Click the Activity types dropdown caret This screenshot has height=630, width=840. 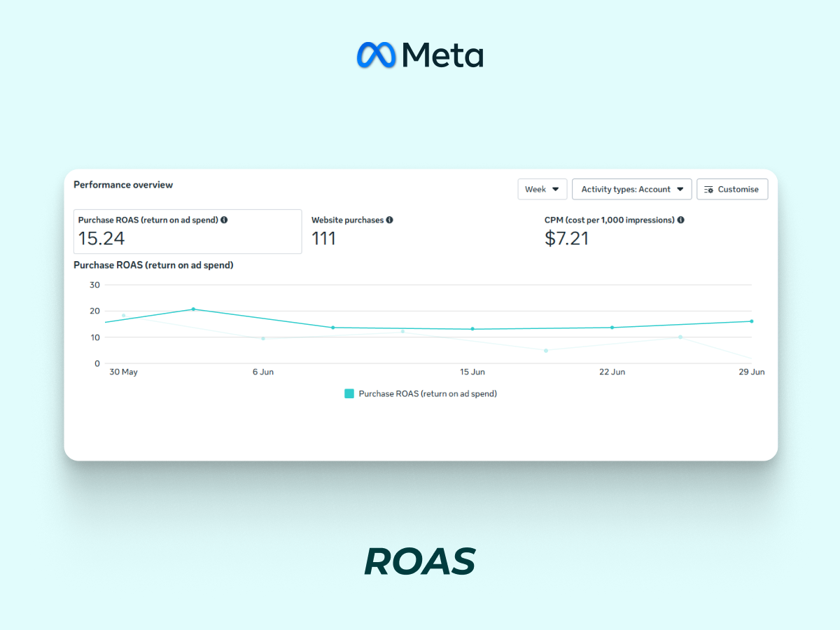click(680, 189)
